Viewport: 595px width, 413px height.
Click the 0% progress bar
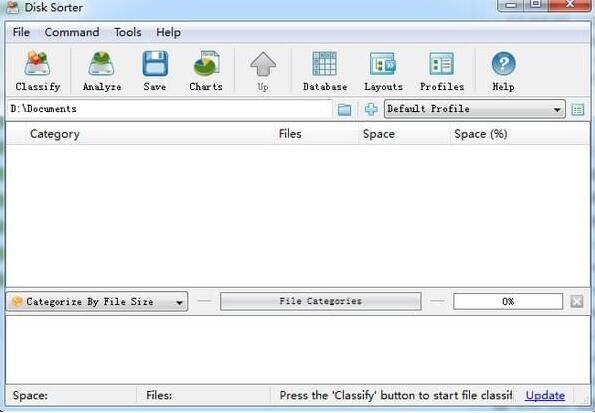[x=508, y=301]
